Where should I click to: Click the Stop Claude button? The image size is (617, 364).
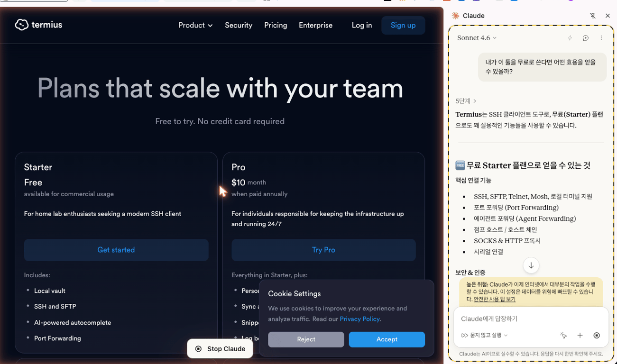tap(220, 349)
